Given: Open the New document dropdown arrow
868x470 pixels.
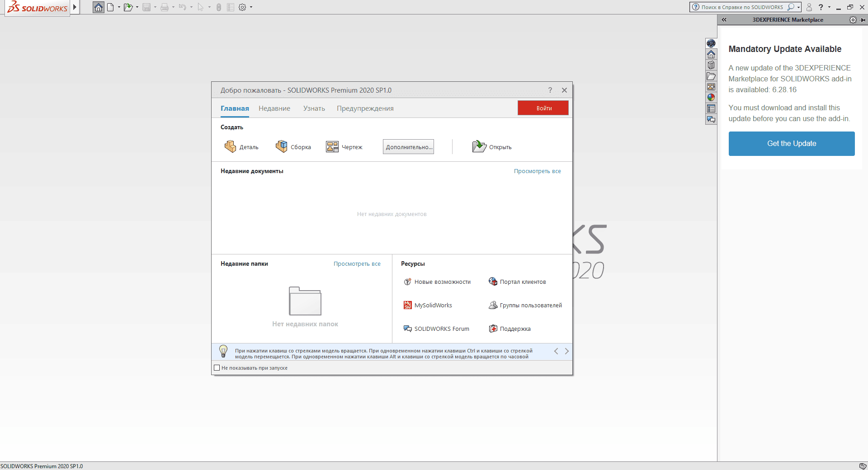Looking at the screenshot, I should pos(119,7).
